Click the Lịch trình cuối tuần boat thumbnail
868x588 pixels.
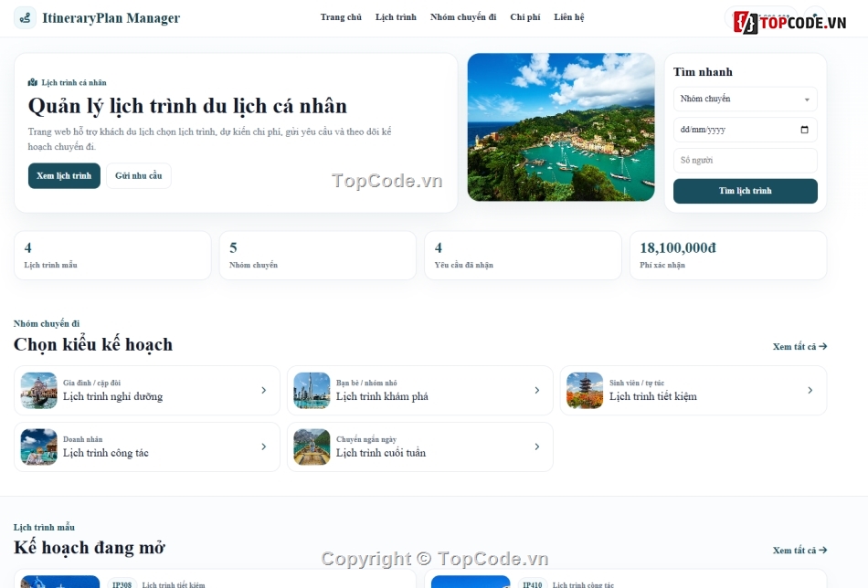312,447
